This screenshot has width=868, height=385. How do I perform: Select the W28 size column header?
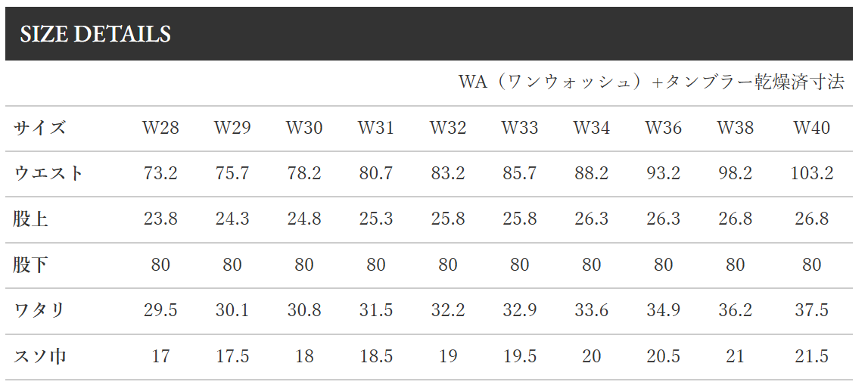pos(160,128)
